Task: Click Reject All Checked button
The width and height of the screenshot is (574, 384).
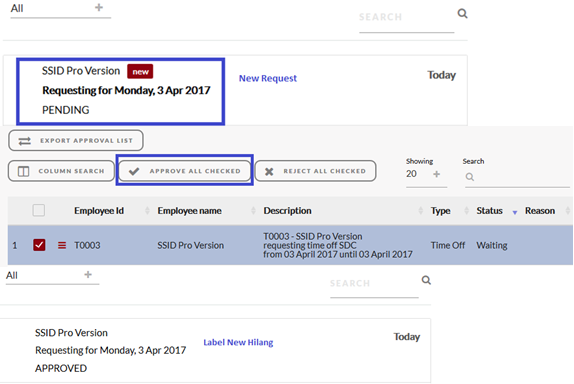Action: [315, 171]
